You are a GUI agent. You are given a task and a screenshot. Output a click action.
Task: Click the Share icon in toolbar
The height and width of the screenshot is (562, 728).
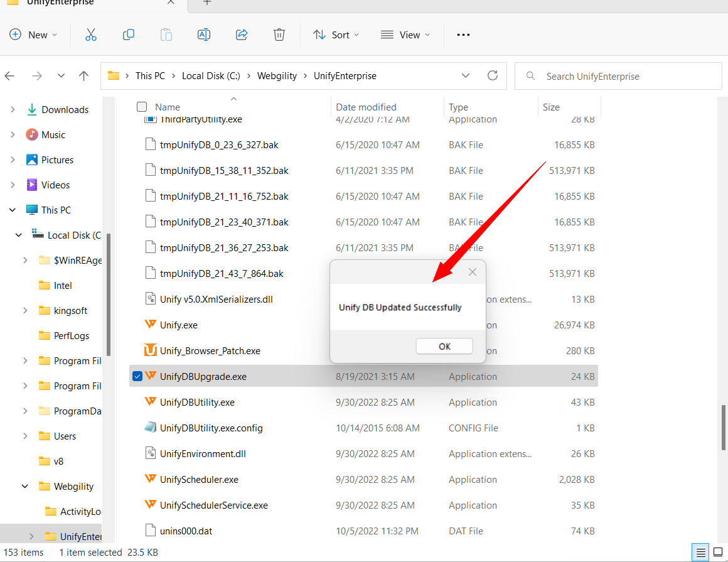(242, 35)
